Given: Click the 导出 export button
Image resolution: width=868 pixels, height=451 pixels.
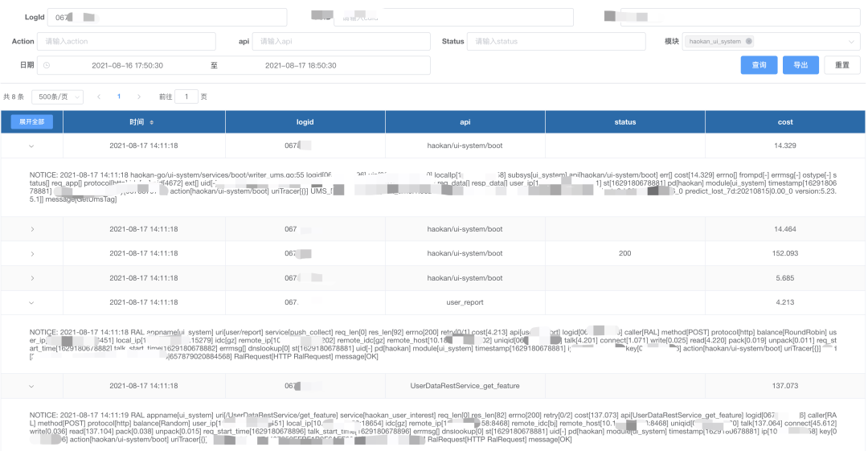Looking at the screenshot, I should click(800, 65).
